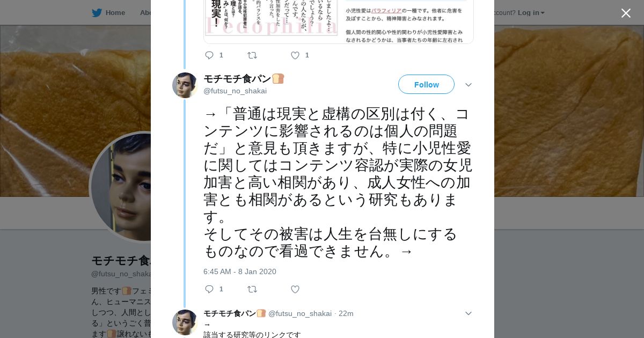Open the Log in dropdown
The width and height of the screenshot is (644, 338).
click(x=531, y=12)
